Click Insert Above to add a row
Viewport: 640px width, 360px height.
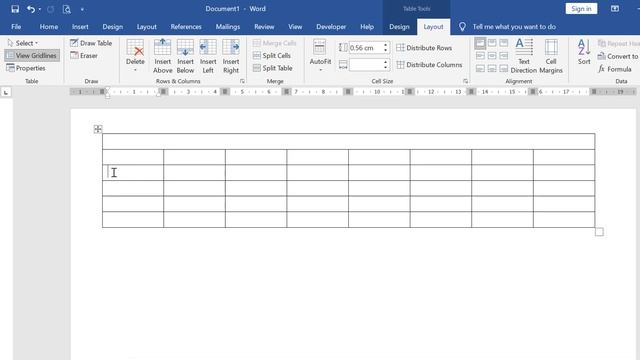tap(162, 56)
